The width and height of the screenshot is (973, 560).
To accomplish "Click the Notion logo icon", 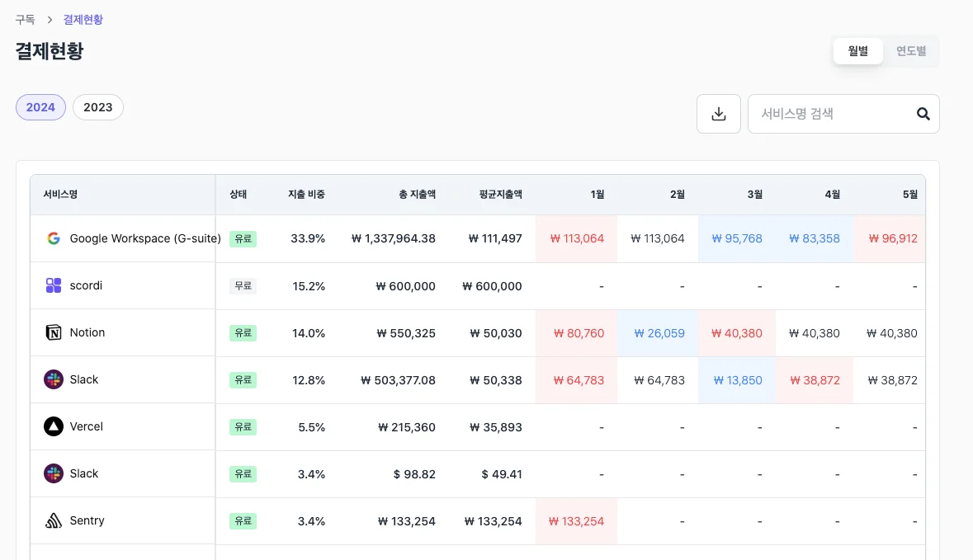I will coord(54,332).
